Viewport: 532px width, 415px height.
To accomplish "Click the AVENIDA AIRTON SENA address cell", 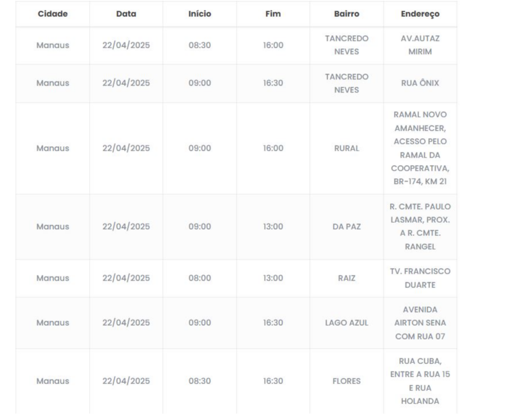I will [420, 323].
